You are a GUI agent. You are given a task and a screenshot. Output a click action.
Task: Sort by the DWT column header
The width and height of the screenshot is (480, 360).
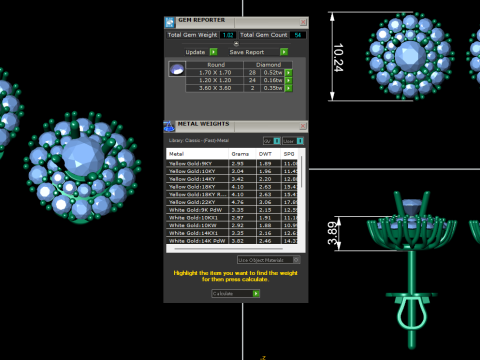click(268, 154)
